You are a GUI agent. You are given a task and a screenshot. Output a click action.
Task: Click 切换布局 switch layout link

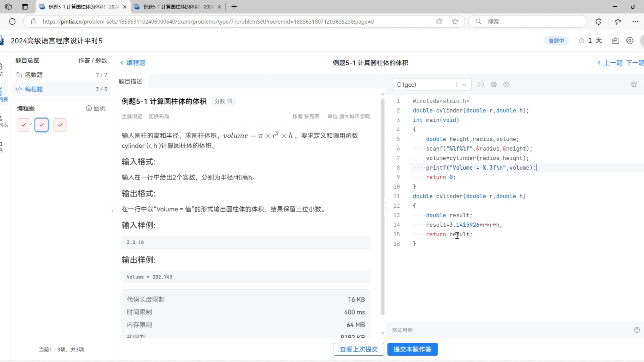[159, 116]
